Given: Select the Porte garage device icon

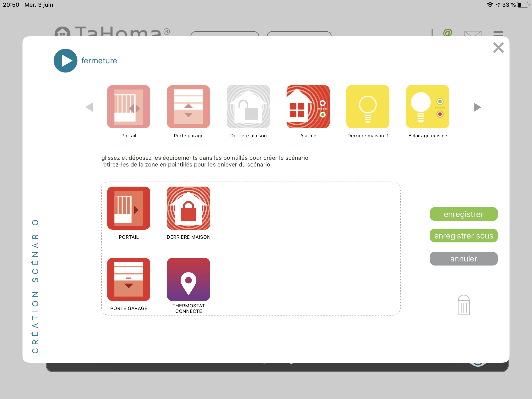Looking at the screenshot, I should pyautogui.click(x=188, y=106).
